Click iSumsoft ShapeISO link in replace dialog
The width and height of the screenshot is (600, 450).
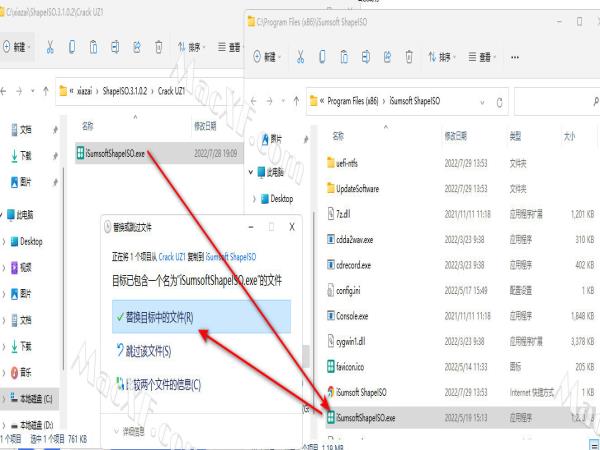tap(231, 257)
